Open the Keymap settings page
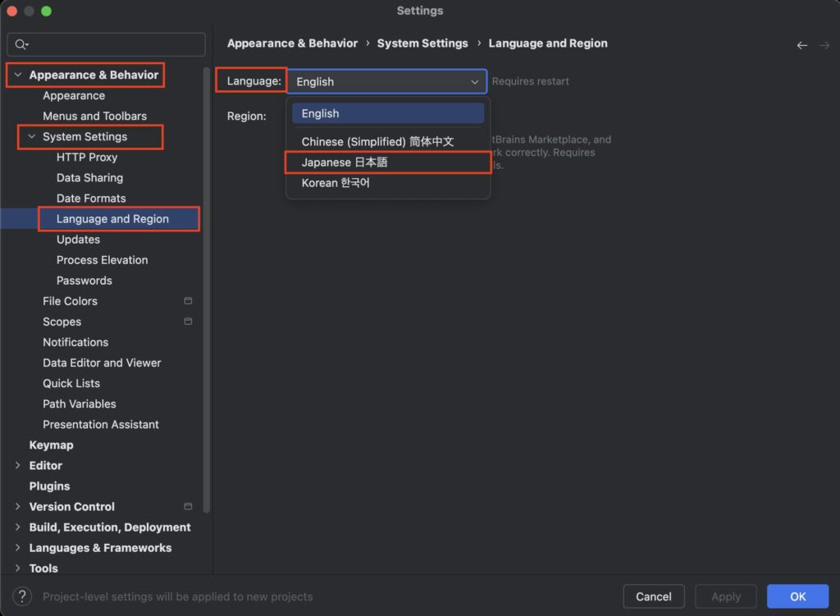This screenshot has width=840, height=616. [51, 445]
